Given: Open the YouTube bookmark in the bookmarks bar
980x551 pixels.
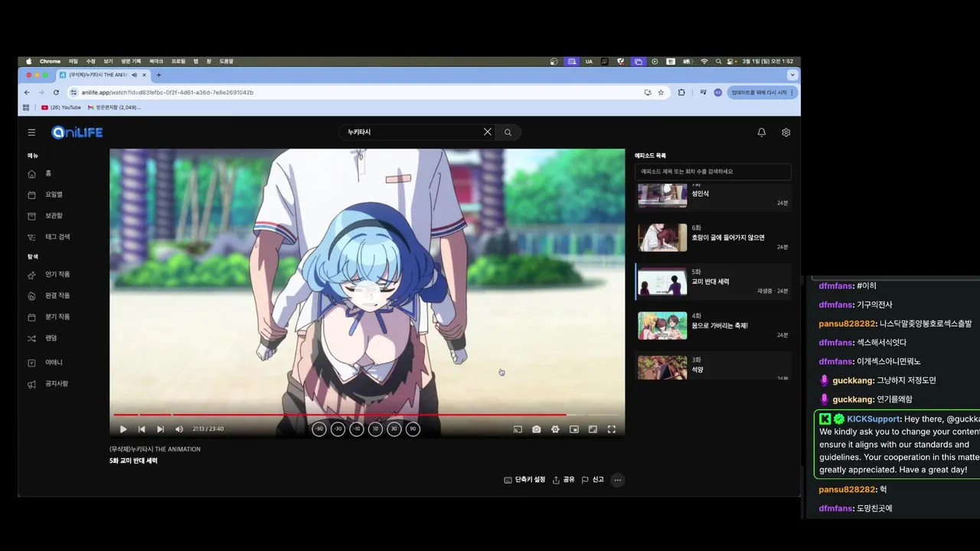Looking at the screenshot, I should 61,107.
